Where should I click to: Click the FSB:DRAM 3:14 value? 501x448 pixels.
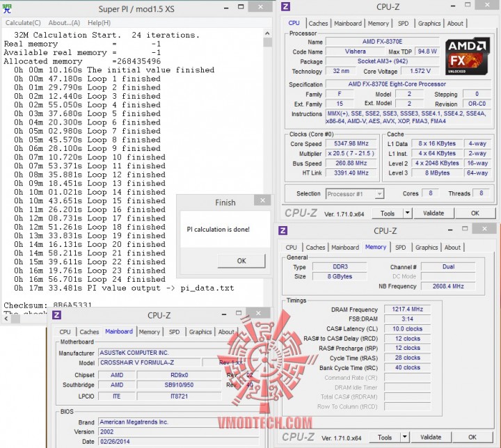click(x=407, y=319)
